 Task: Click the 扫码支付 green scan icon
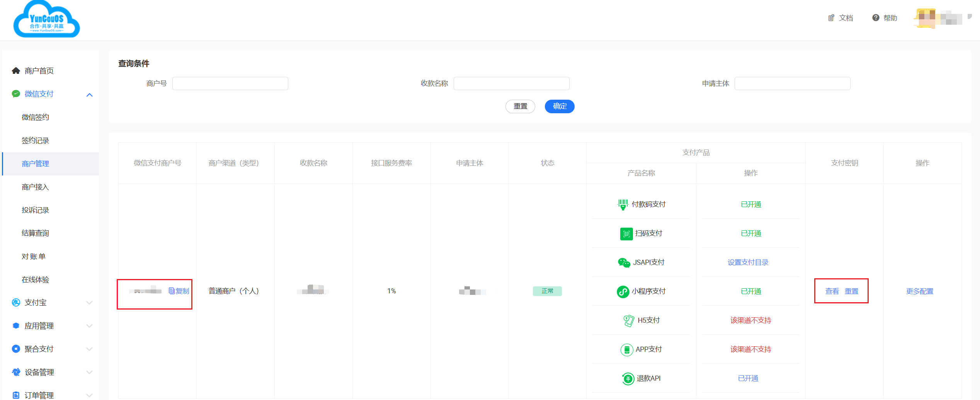626,234
